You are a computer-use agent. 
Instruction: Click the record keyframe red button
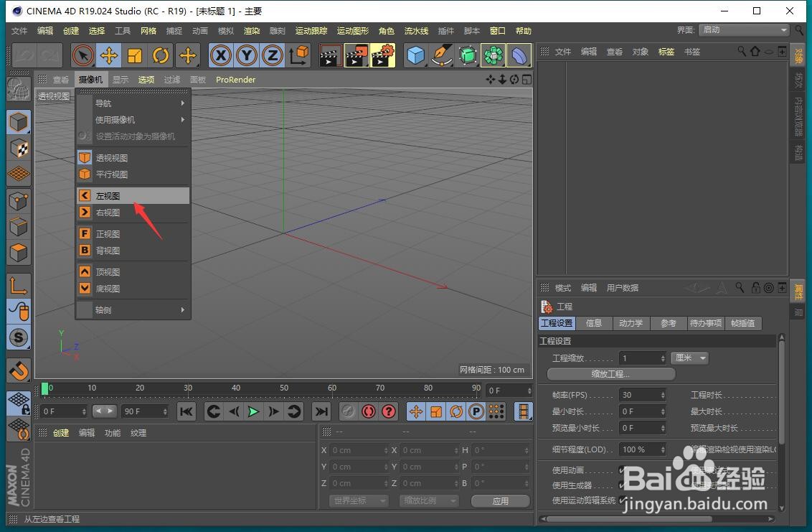(369, 411)
